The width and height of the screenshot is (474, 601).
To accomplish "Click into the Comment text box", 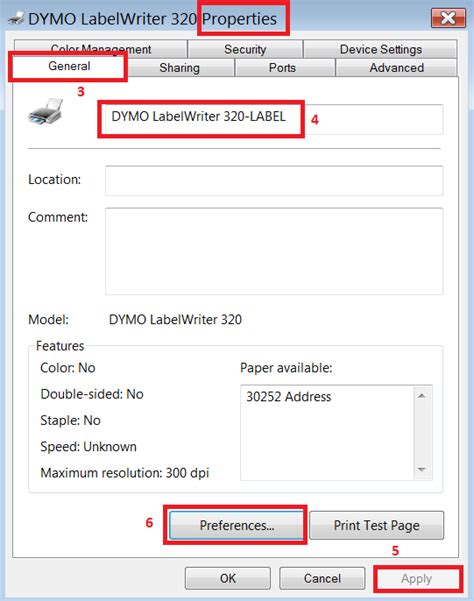I will point(274,251).
